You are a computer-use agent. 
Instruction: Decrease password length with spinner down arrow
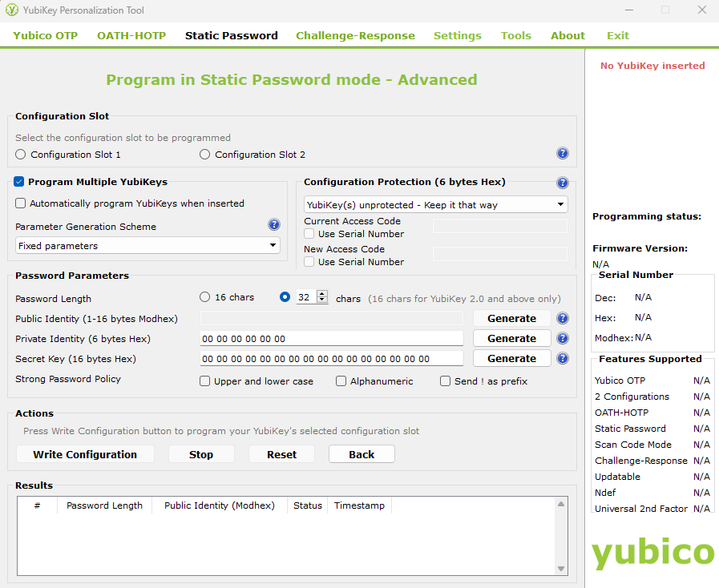tap(322, 300)
